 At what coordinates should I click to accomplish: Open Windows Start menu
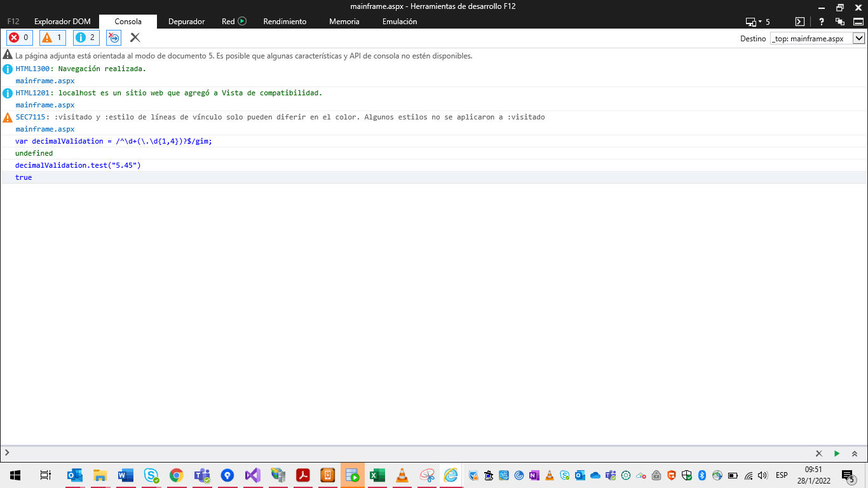coord(15,475)
